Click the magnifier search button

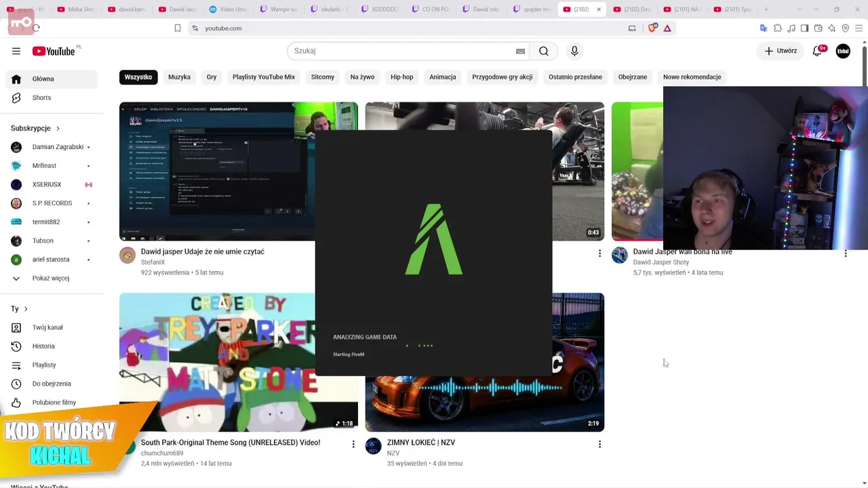point(544,51)
